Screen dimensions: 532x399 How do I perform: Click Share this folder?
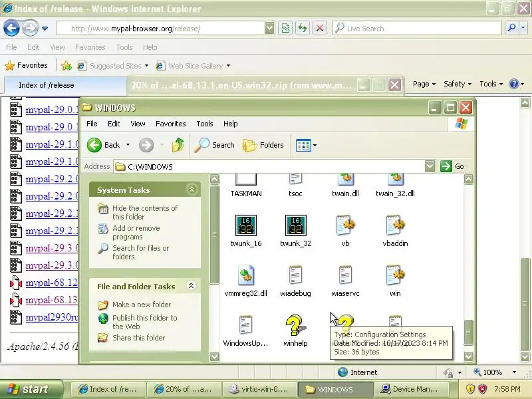(138, 338)
